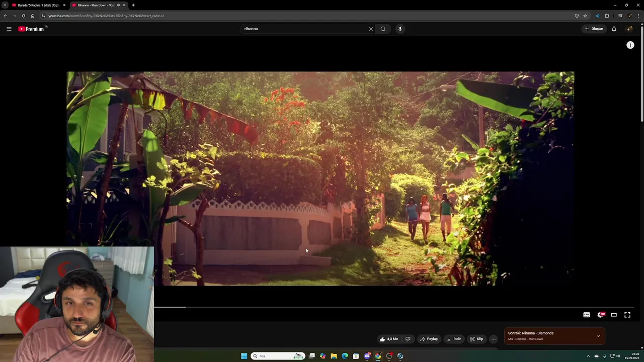Like the video with 4,3 Mn likes

[x=389, y=339]
